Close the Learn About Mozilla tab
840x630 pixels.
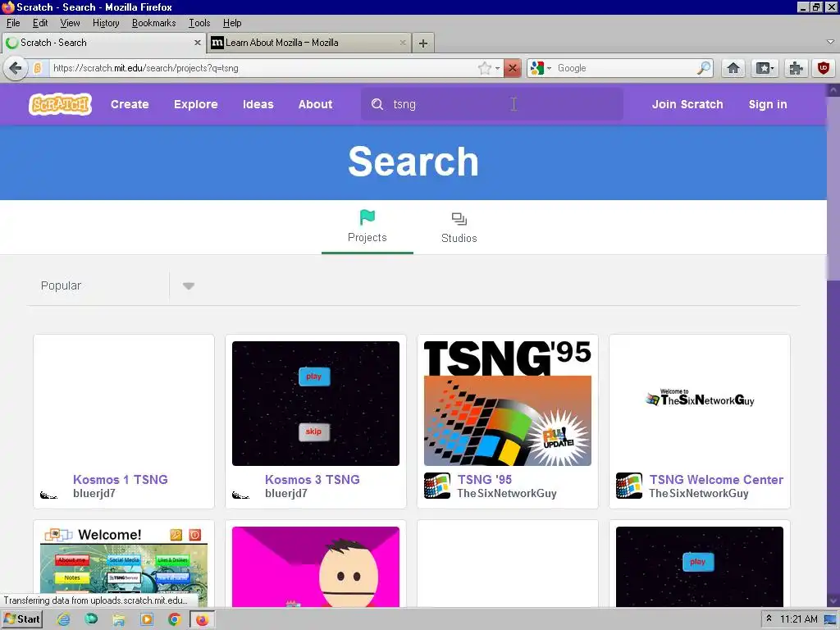[x=403, y=43]
